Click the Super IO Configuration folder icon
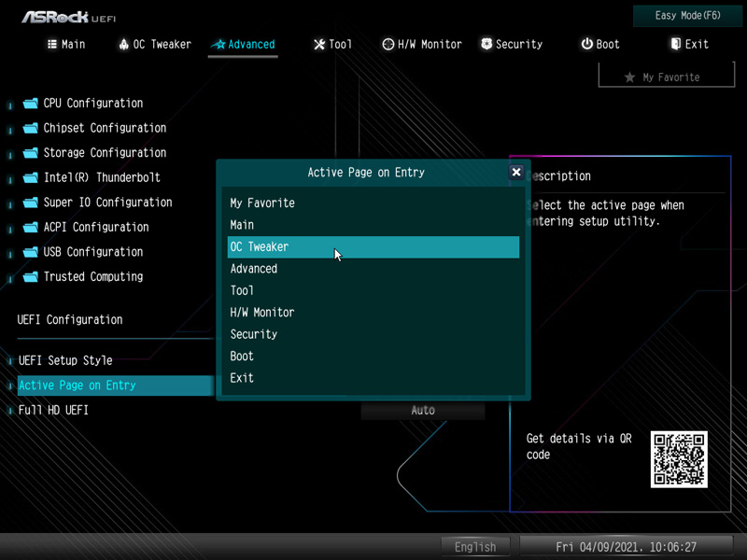 coord(31,203)
